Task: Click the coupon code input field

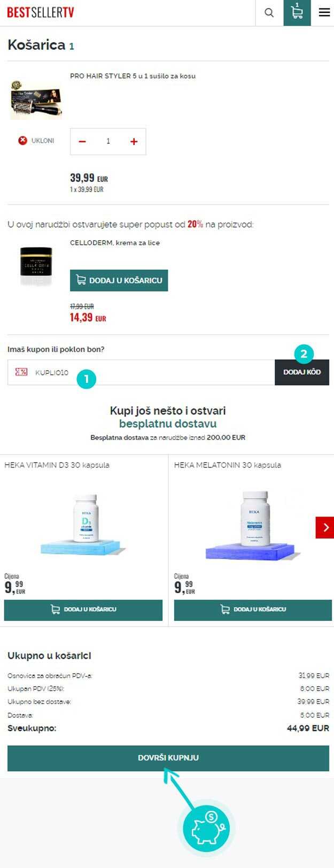Action: click(x=141, y=372)
